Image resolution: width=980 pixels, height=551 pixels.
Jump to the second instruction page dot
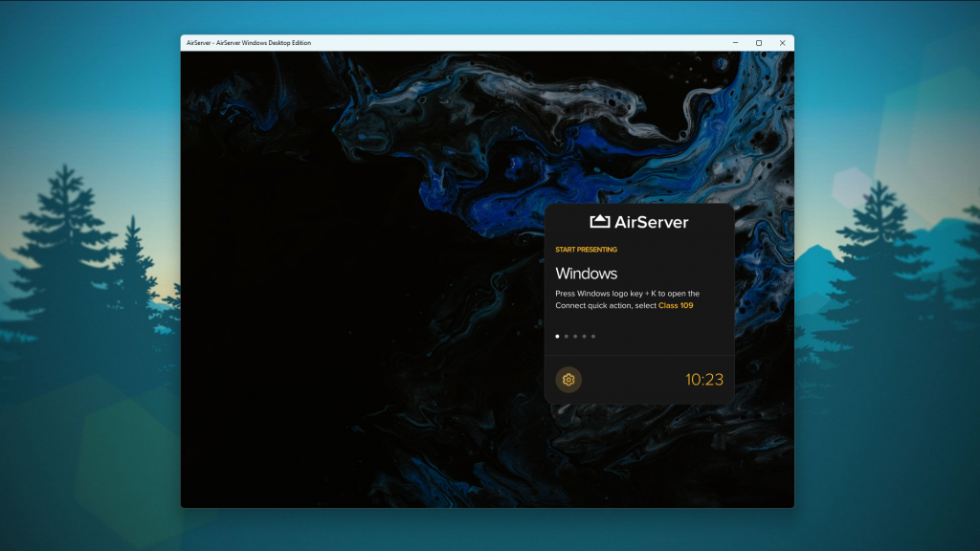(567, 336)
